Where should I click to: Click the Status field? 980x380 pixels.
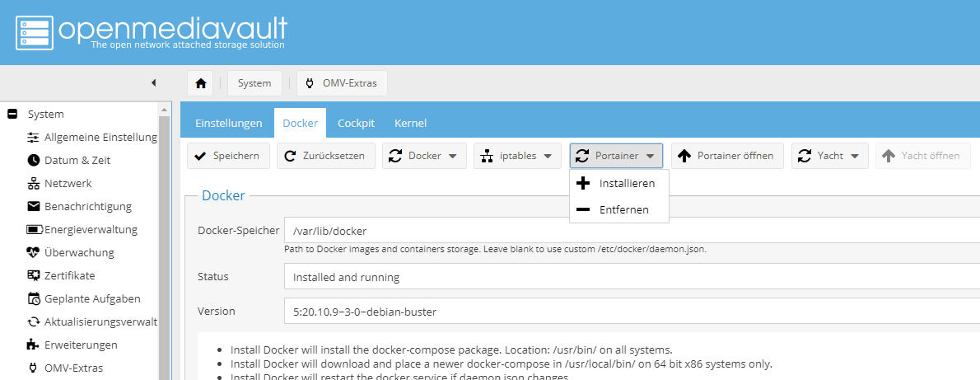point(632,277)
